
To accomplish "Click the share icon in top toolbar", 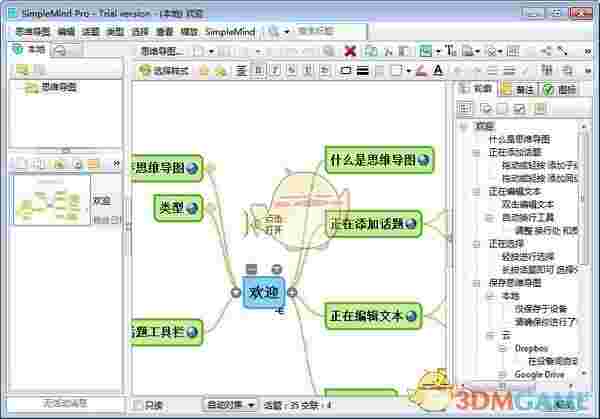I will [547, 51].
